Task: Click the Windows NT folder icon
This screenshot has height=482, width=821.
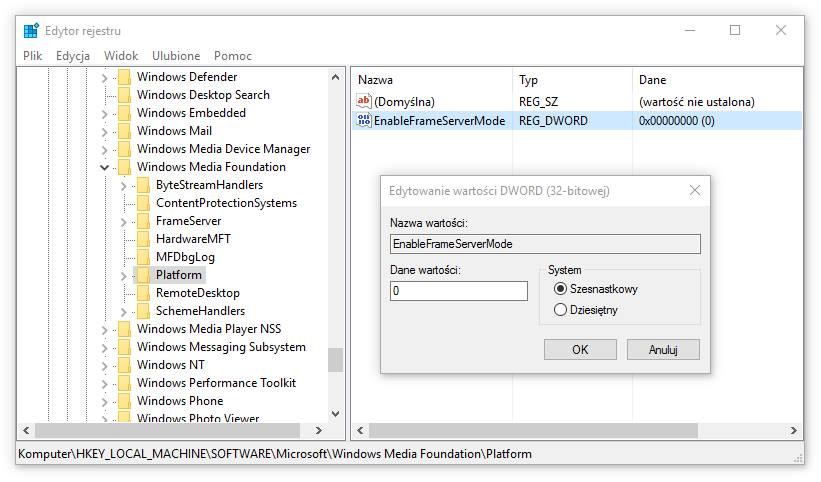Action: coord(125,365)
